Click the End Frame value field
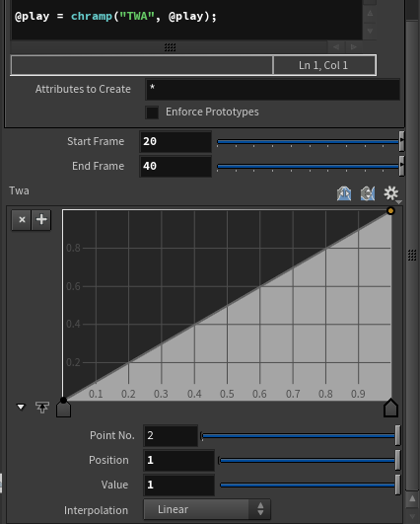Viewport: 420px width, 524px height. (x=175, y=167)
